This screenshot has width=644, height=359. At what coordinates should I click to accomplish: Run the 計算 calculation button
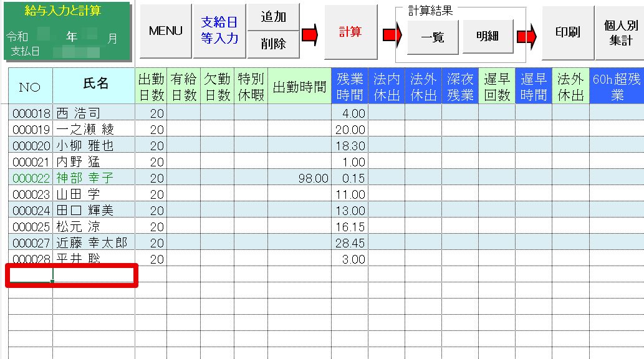pyautogui.click(x=350, y=31)
